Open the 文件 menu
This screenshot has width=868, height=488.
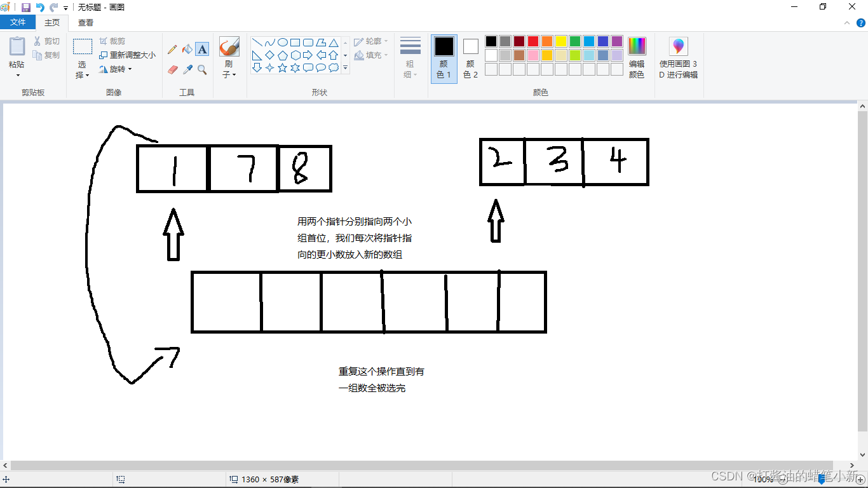[x=18, y=22]
